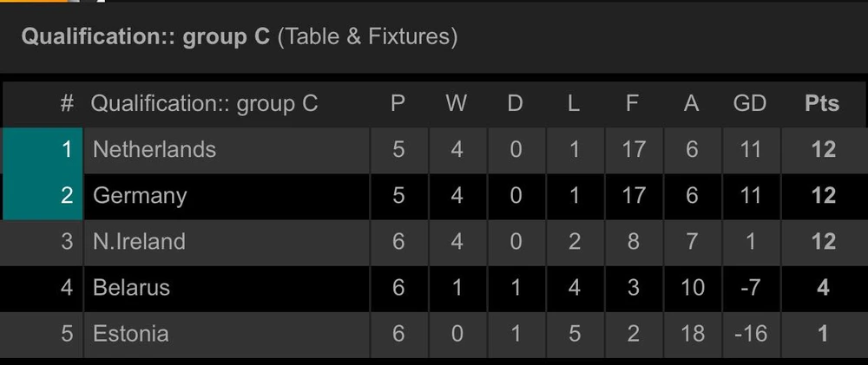The image size is (868, 365).
Task: Click the P column header
Action: tap(398, 104)
